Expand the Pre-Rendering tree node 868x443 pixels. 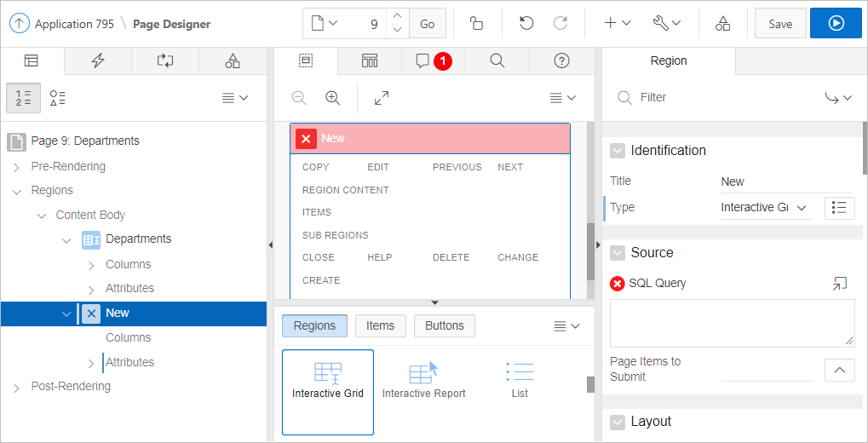[x=17, y=167]
